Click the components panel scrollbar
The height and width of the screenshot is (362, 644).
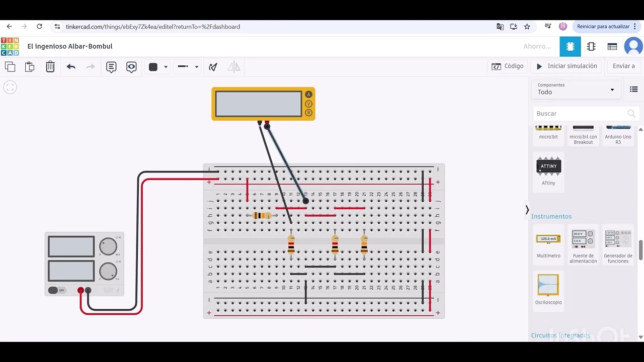click(x=640, y=250)
